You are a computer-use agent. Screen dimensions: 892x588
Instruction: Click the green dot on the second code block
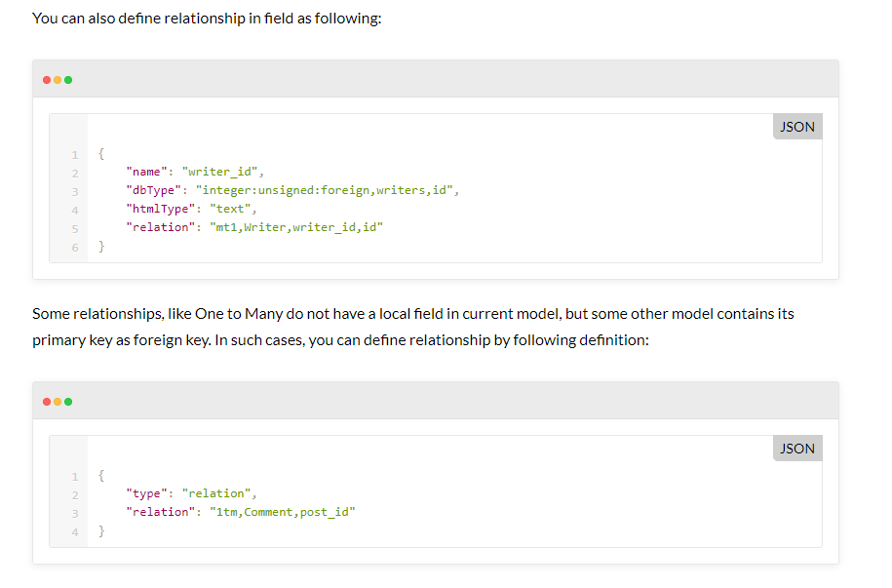[x=68, y=401]
